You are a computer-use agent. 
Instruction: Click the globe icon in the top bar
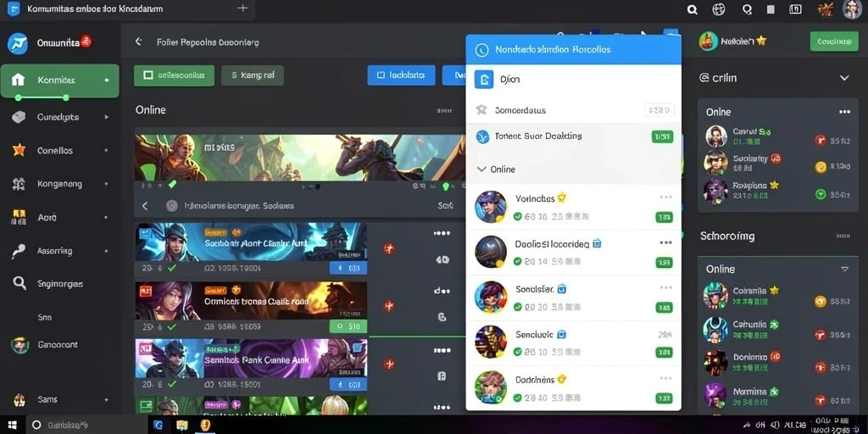point(719,9)
